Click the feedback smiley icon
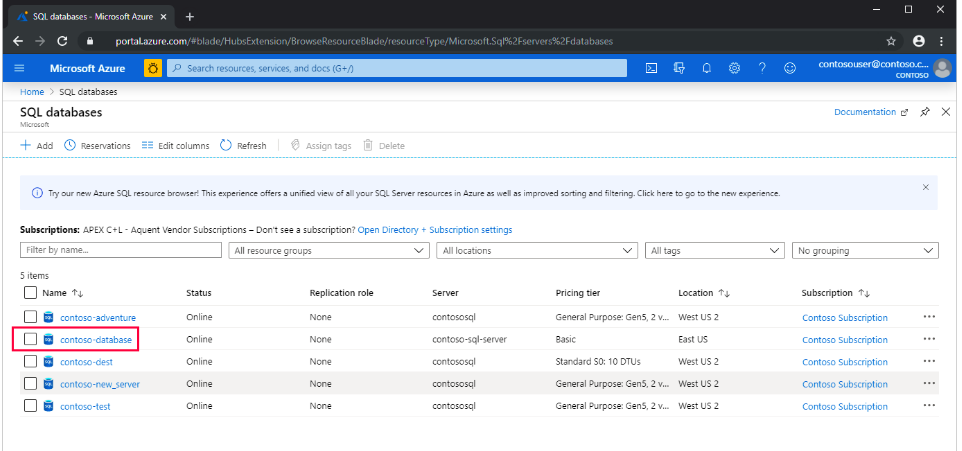962x451 pixels. point(790,68)
